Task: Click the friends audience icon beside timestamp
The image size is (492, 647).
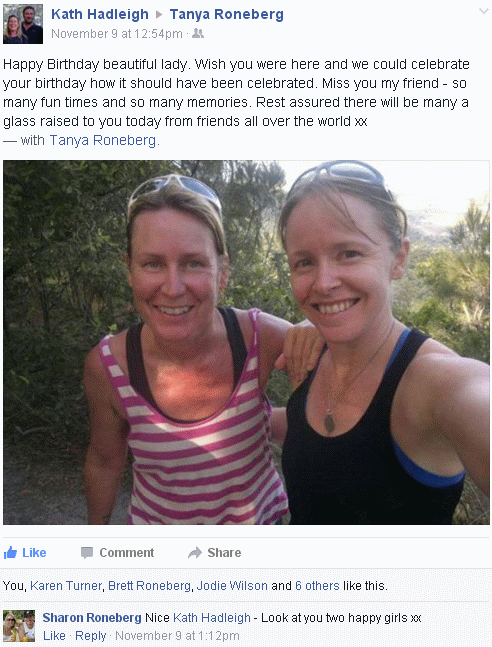Action: pos(198,33)
